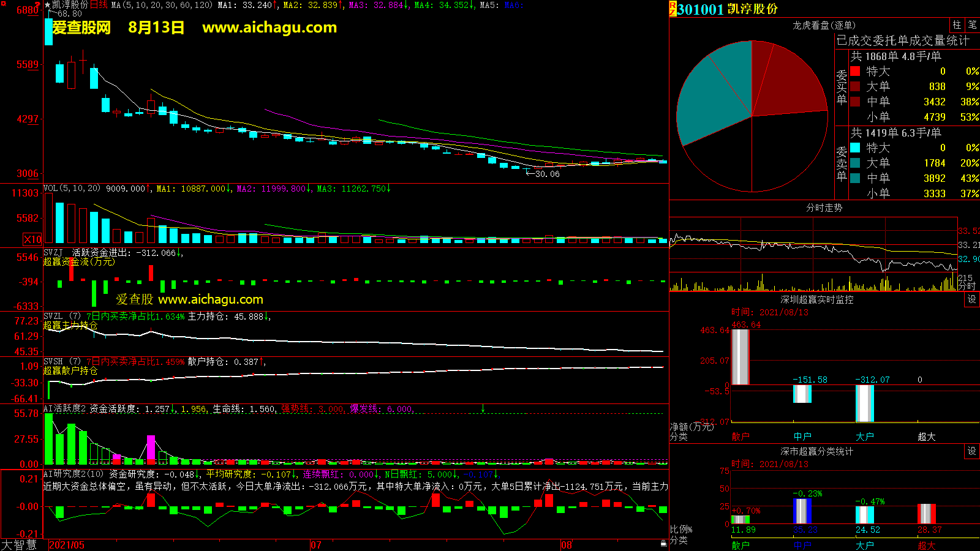Click the lock icon at chart bottom-right

(x=663, y=544)
